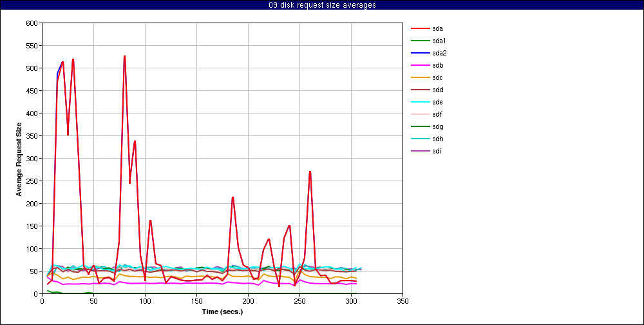Click the orange sdc legend line swatch
Viewport: 644px width, 325px height.
[420, 77]
